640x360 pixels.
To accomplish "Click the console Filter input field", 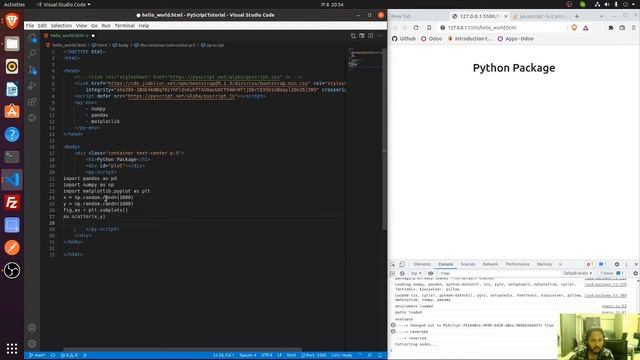I will coord(498,273).
